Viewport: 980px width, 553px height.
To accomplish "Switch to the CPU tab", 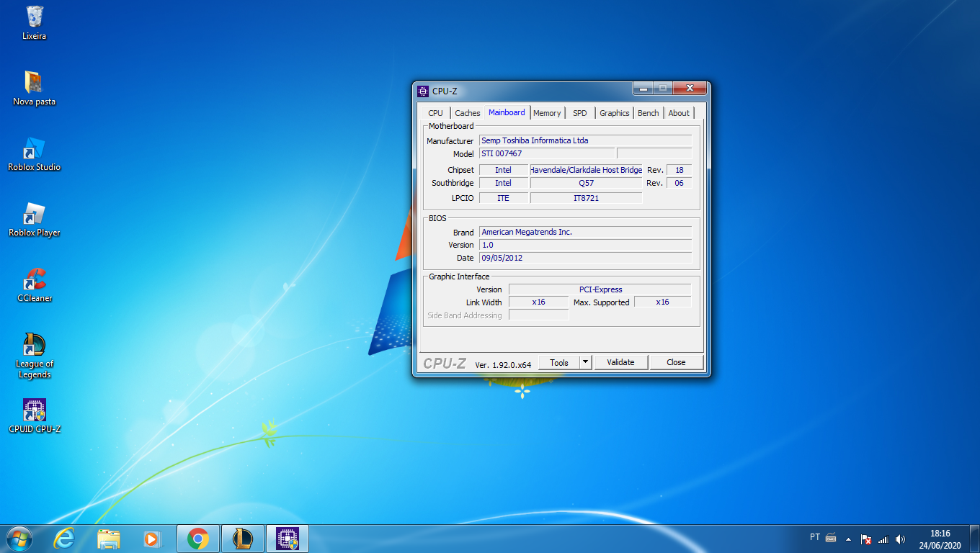I will (x=435, y=113).
